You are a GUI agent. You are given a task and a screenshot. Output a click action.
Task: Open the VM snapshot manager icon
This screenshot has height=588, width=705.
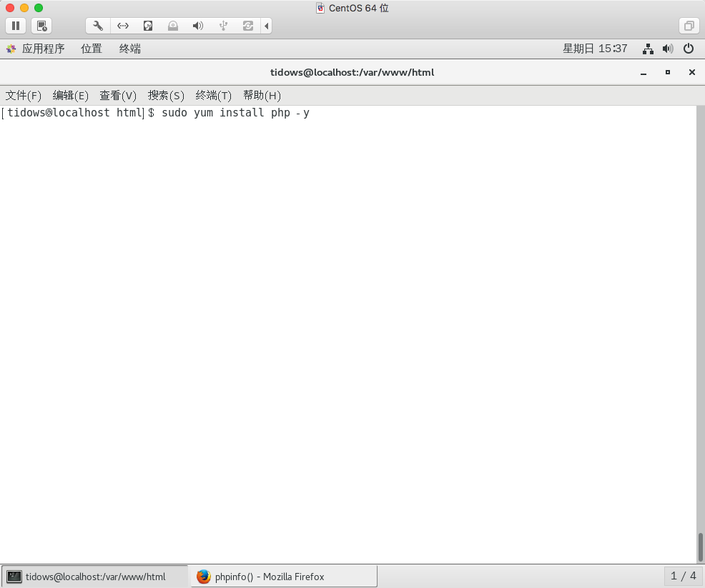tap(41, 26)
